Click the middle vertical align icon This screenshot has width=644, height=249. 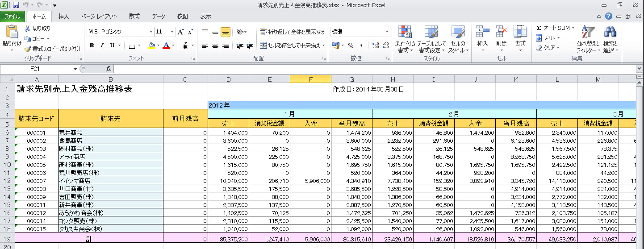(215, 32)
